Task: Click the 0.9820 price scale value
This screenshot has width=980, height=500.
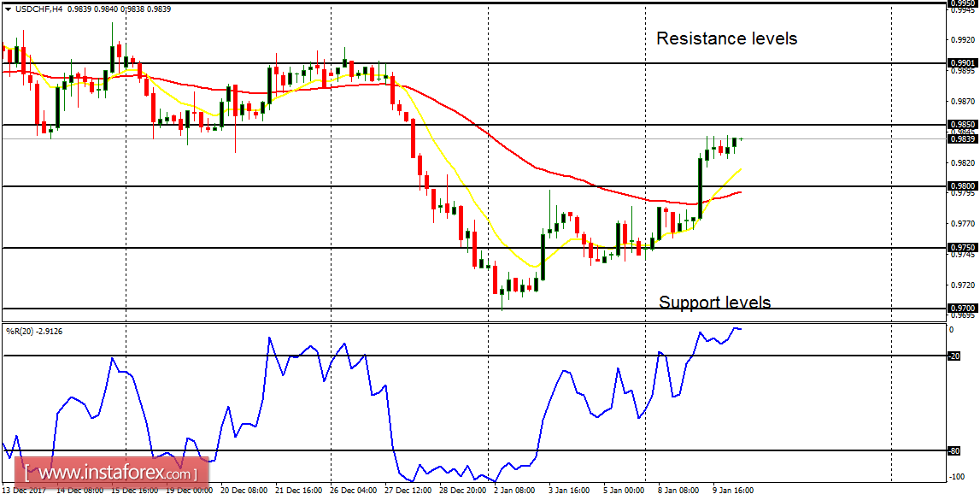Action: click(963, 162)
